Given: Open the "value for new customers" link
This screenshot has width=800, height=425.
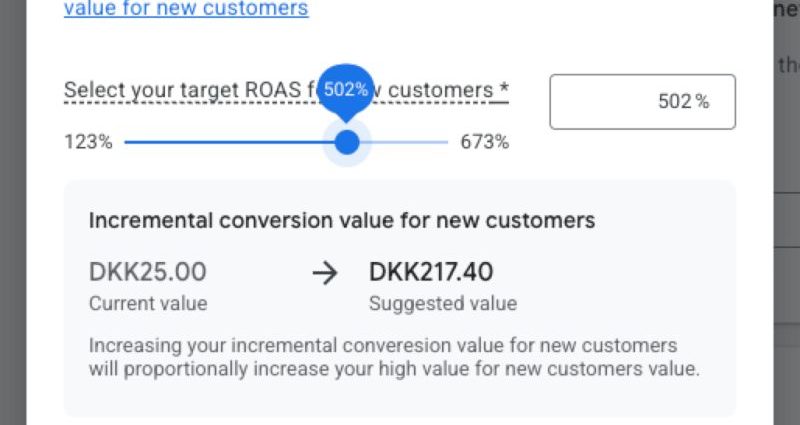Looking at the screenshot, I should click(186, 10).
